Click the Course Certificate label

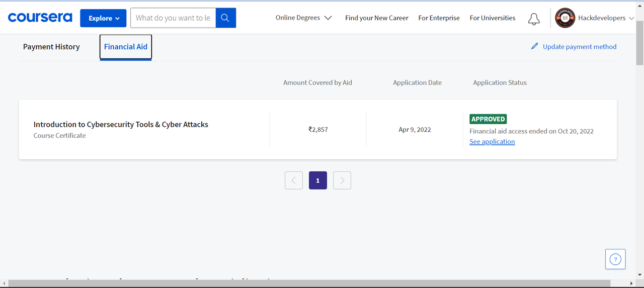[x=59, y=136]
